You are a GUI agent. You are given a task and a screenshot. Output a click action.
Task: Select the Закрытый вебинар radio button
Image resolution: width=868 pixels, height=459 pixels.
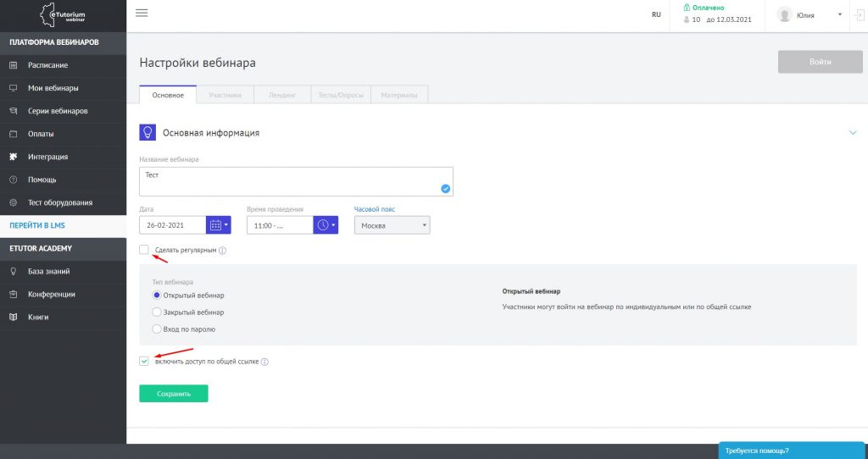click(x=156, y=312)
